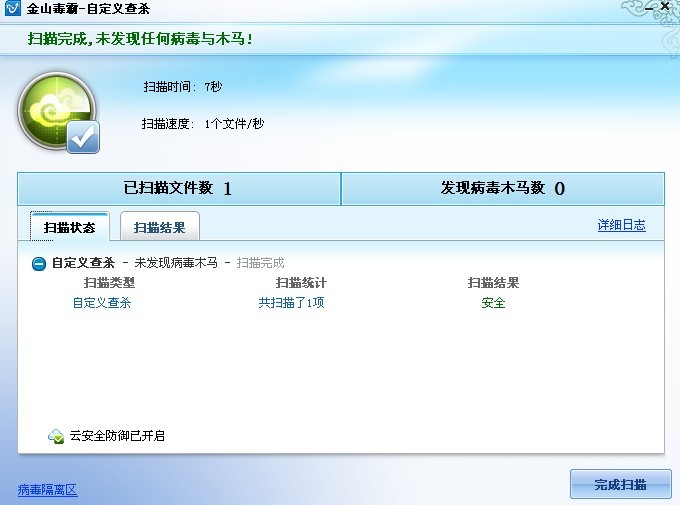680x505 pixels.
Task: Click the 扫描结果 column header in table
Action: click(x=494, y=283)
